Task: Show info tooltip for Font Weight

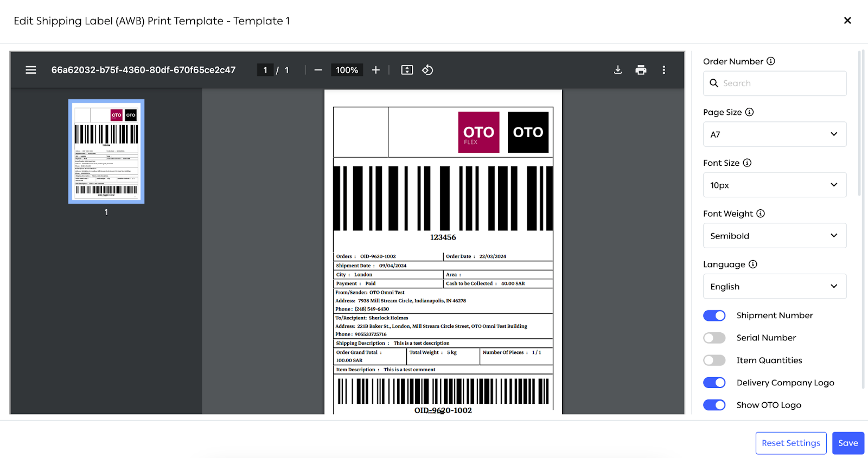Action: pyautogui.click(x=761, y=214)
